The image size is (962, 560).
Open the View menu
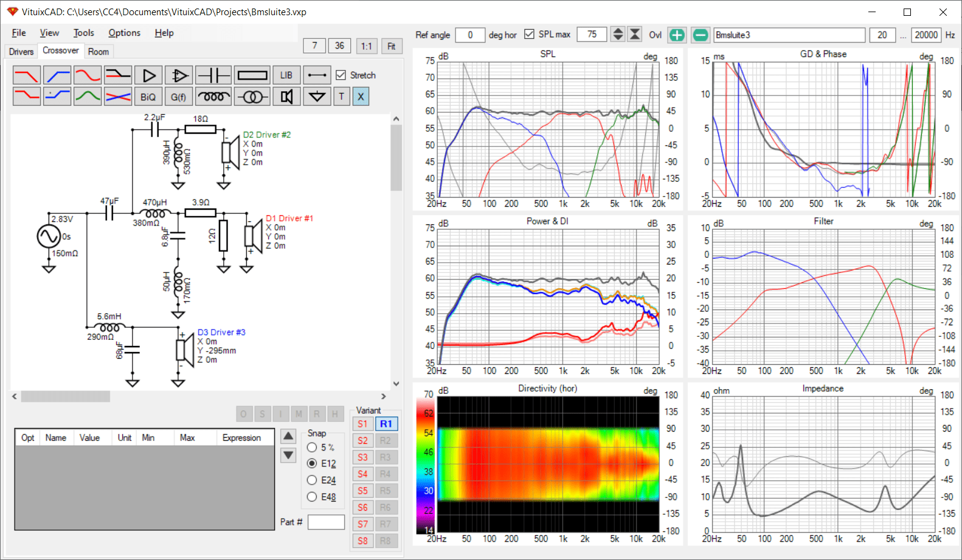point(49,33)
